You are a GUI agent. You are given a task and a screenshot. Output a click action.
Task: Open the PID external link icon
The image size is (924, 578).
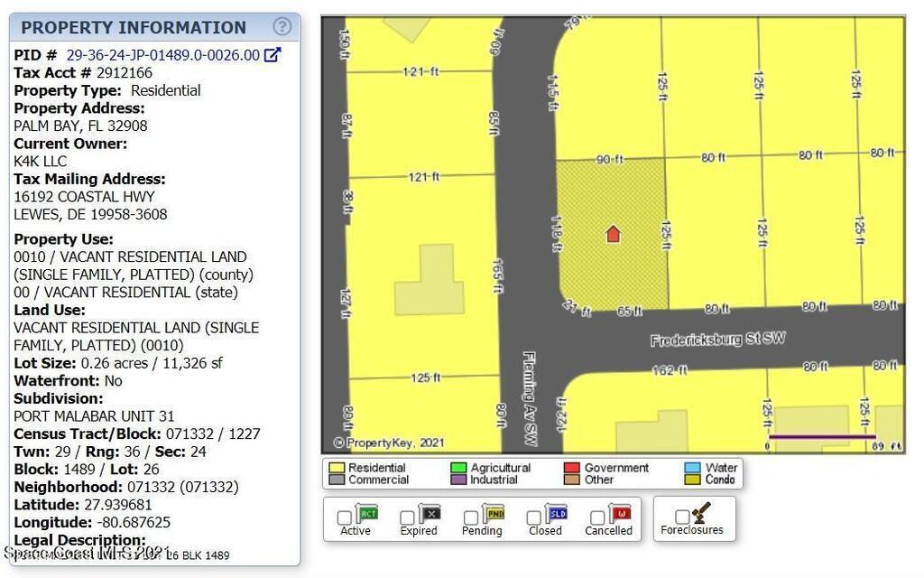tap(273, 55)
